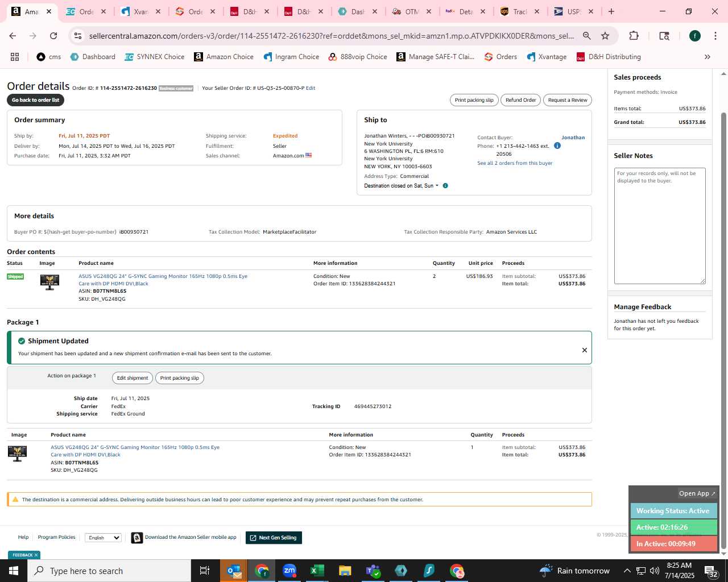Click the phone info icon
The height and width of the screenshot is (582, 728).
point(557,145)
